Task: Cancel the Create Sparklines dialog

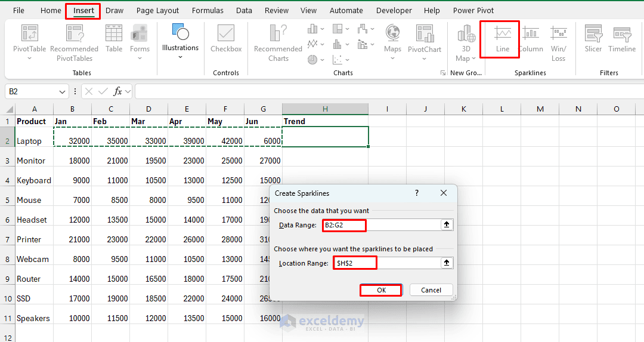Action: point(431,290)
